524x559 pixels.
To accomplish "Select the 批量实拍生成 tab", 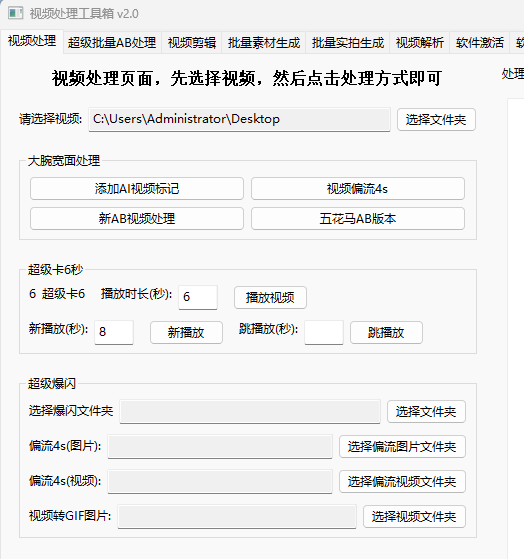I will pos(348,43).
